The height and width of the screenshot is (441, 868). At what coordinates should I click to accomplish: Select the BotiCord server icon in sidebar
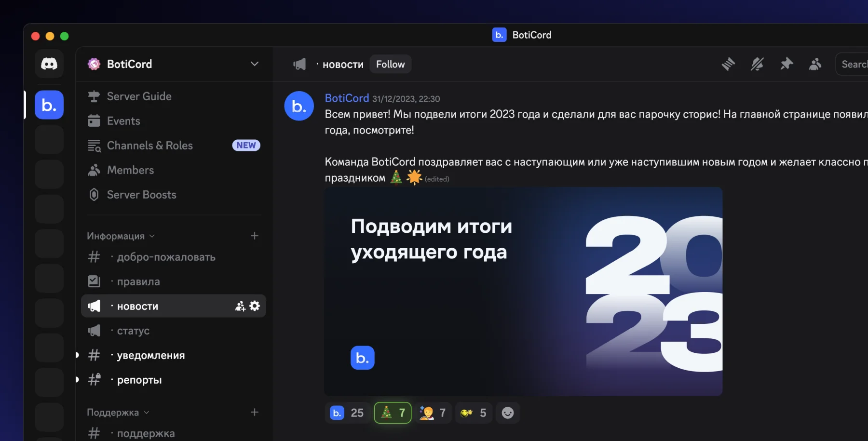point(49,105)
